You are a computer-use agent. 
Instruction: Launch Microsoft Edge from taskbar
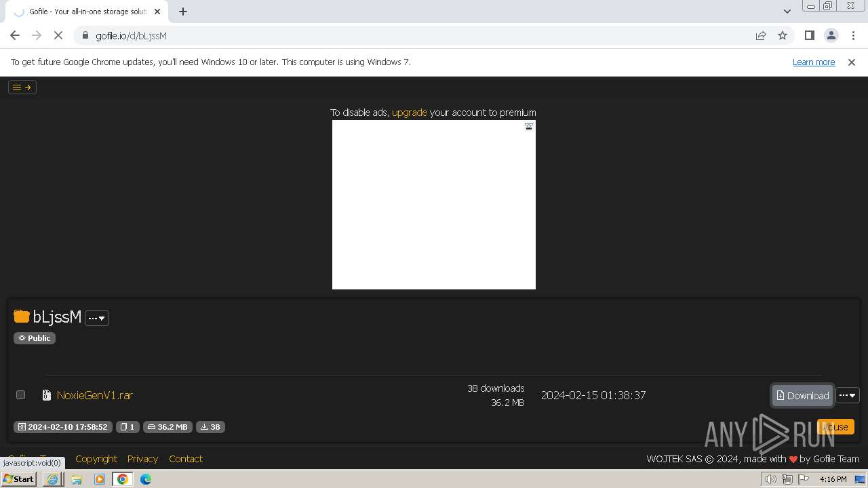[146, 479]
